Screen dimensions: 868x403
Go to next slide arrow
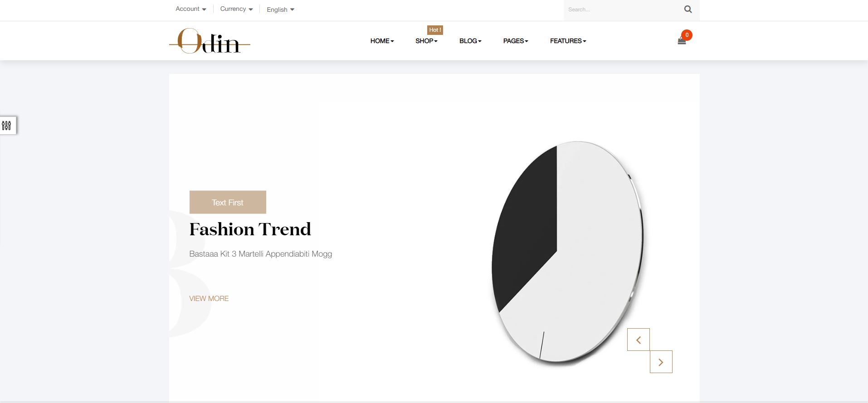point(661,362)
